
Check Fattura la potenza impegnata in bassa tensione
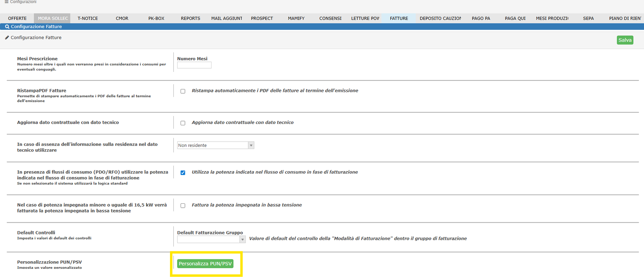click(183, 205)
